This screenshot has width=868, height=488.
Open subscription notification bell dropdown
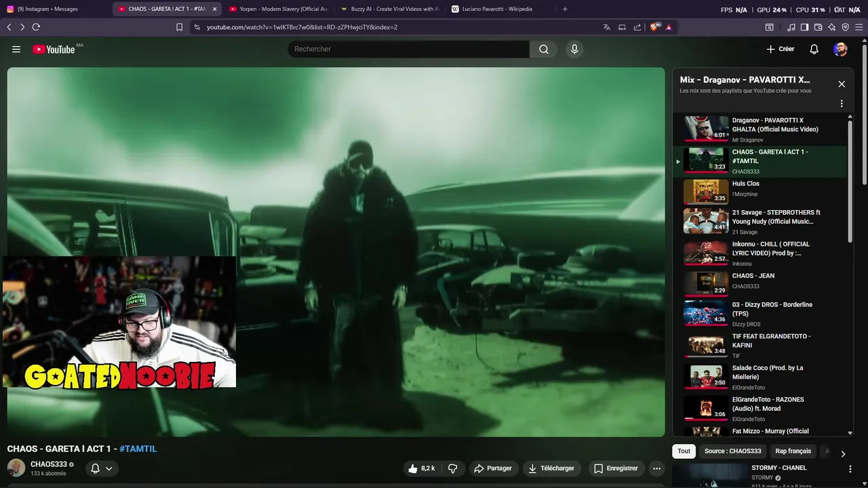(102, 468)
